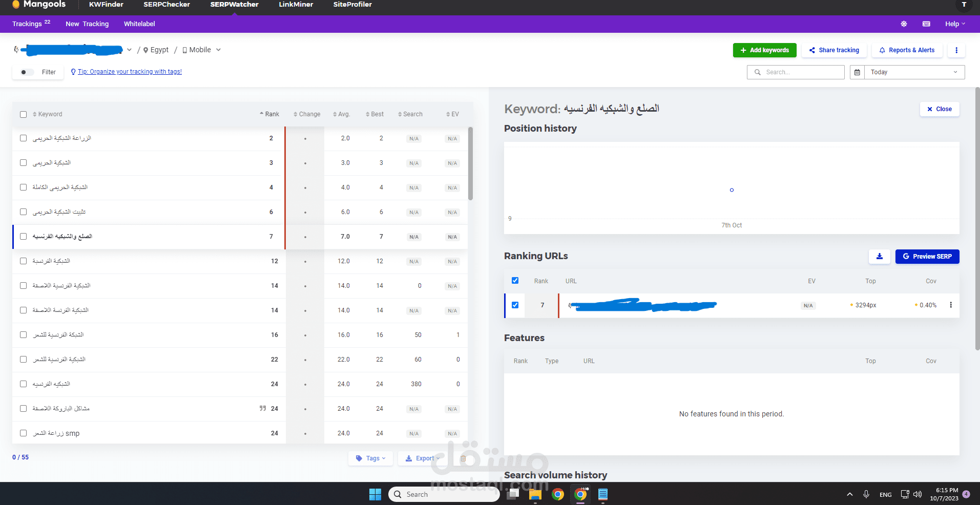Open keyboard shortcuts icon in purple bar

click(x=926, y=24)
